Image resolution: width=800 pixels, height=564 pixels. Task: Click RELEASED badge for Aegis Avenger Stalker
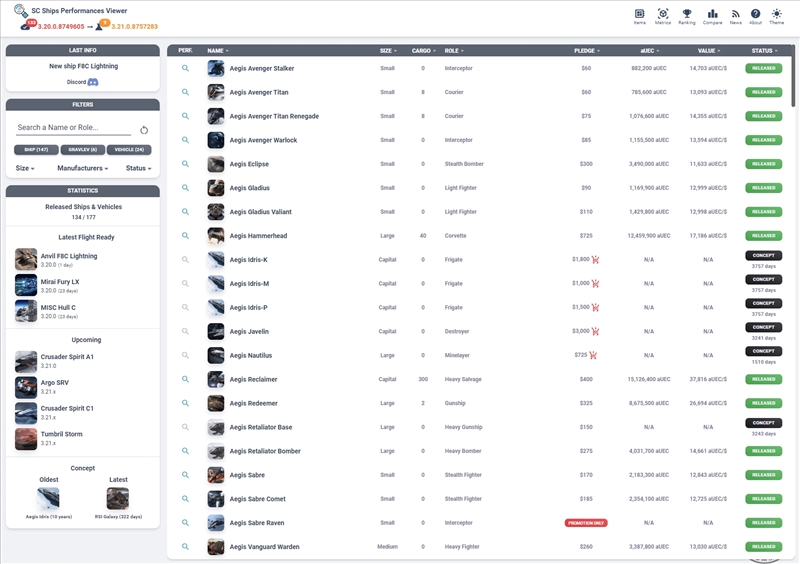tap(763, 68)
